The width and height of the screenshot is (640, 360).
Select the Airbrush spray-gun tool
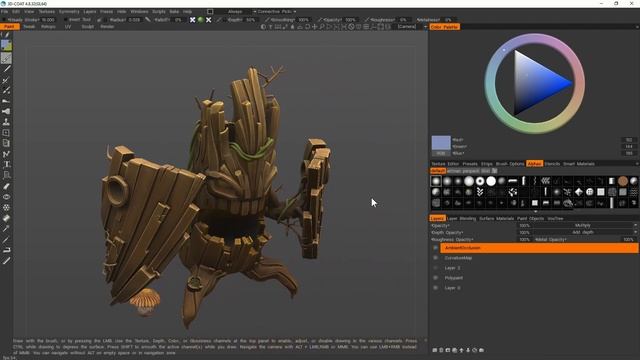pyautogui.click(x=6, y=111)
